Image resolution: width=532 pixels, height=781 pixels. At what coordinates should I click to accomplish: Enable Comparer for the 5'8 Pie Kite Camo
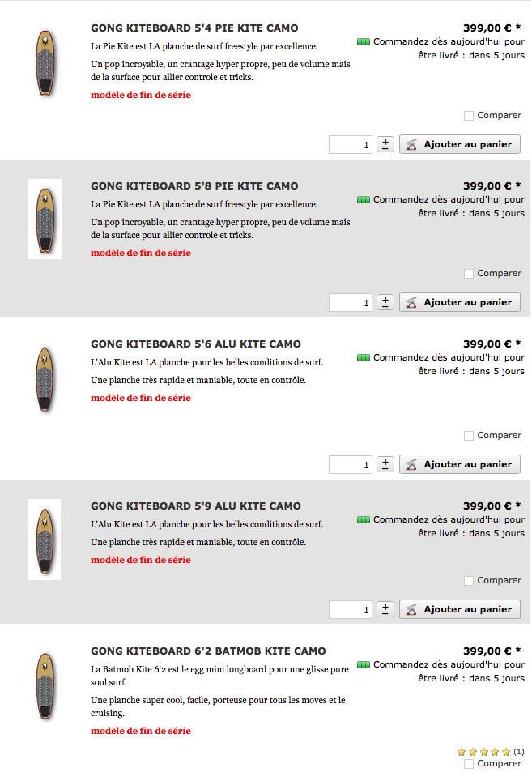point(469,274)
